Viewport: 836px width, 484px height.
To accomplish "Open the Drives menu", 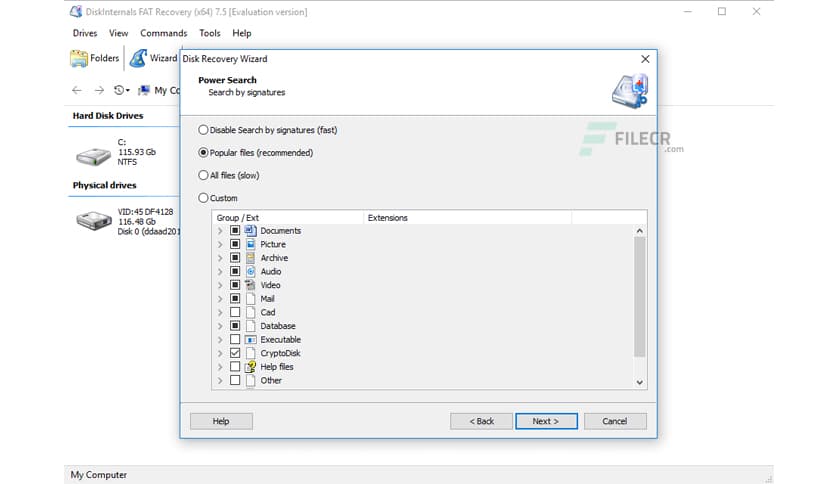I will (85, 33).
